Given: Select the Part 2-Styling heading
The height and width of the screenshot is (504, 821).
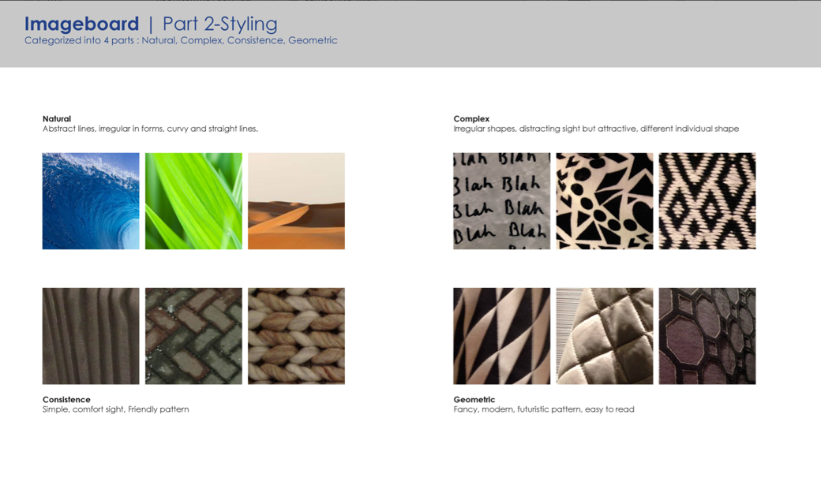Looking at the screenshot, I should [x=220, y=24].
